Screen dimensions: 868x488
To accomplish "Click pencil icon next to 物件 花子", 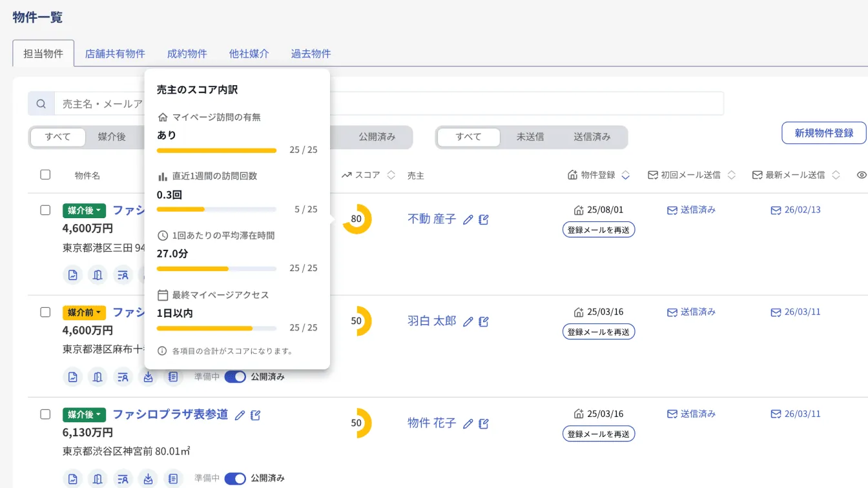I will coord(468,423).
